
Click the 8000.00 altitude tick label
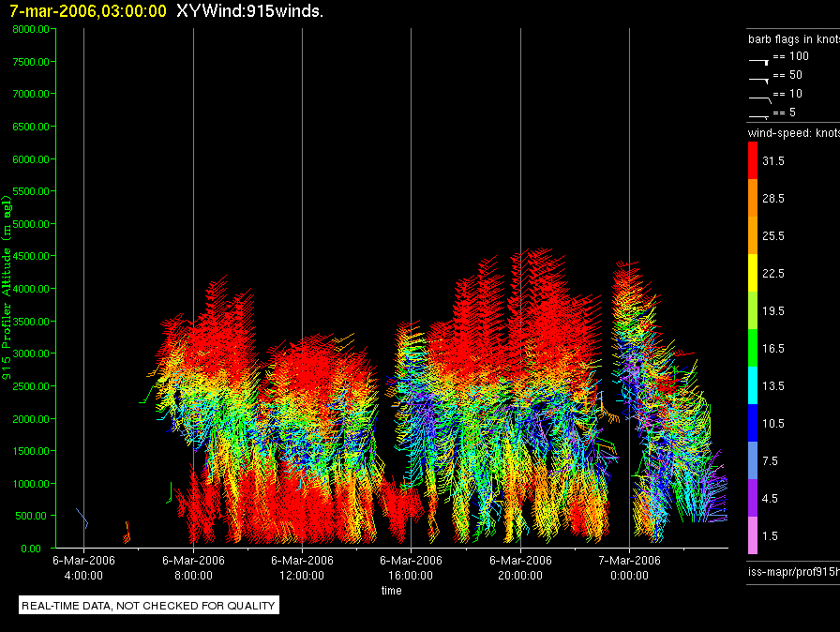click(x=31, y=29)
